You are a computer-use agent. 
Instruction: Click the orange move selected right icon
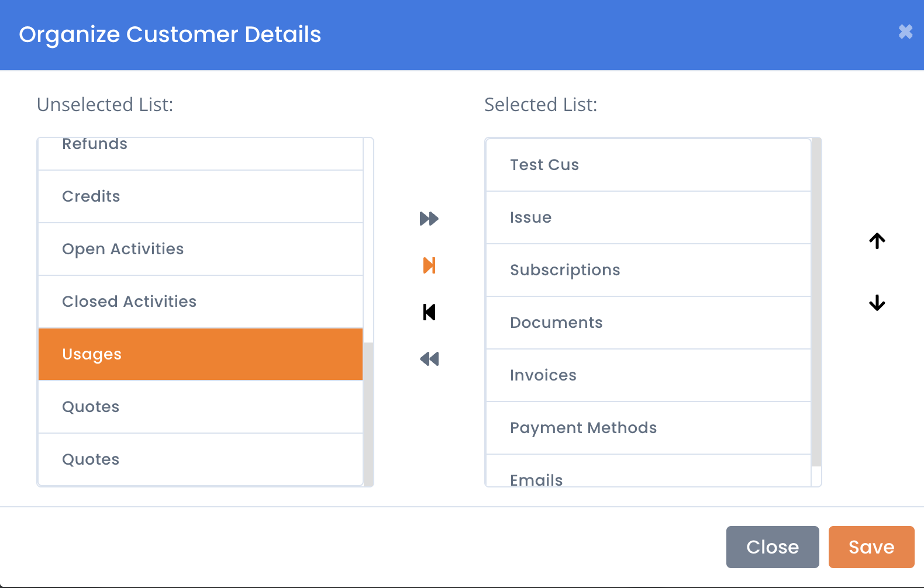click(x=429, y=265)
